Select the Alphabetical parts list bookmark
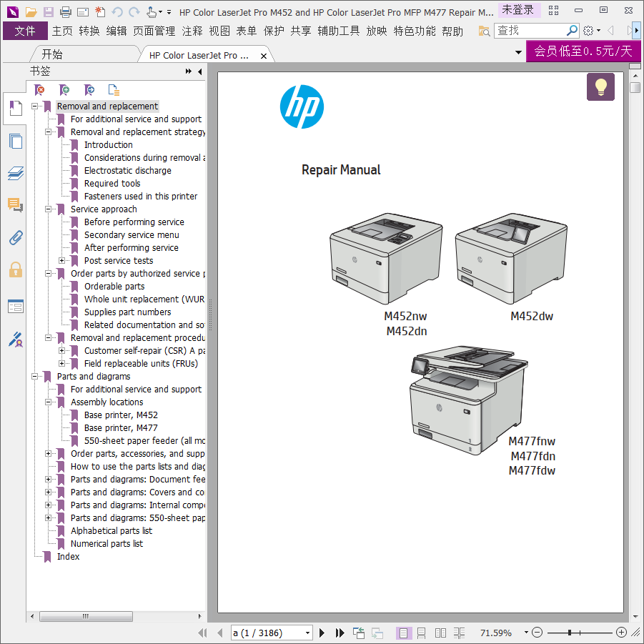This screenshot has width=644, height=644. pyautogui.click(x=112, y=530)
